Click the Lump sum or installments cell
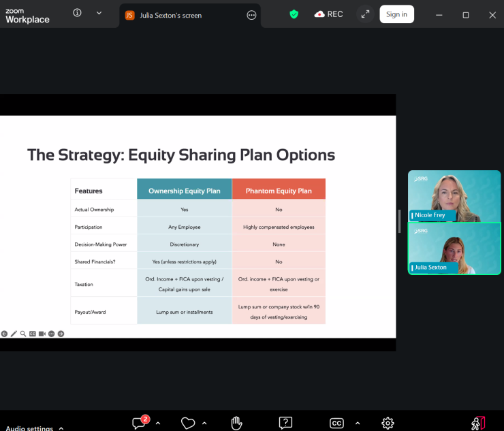 pyautogui.click(x=184, y=312)
